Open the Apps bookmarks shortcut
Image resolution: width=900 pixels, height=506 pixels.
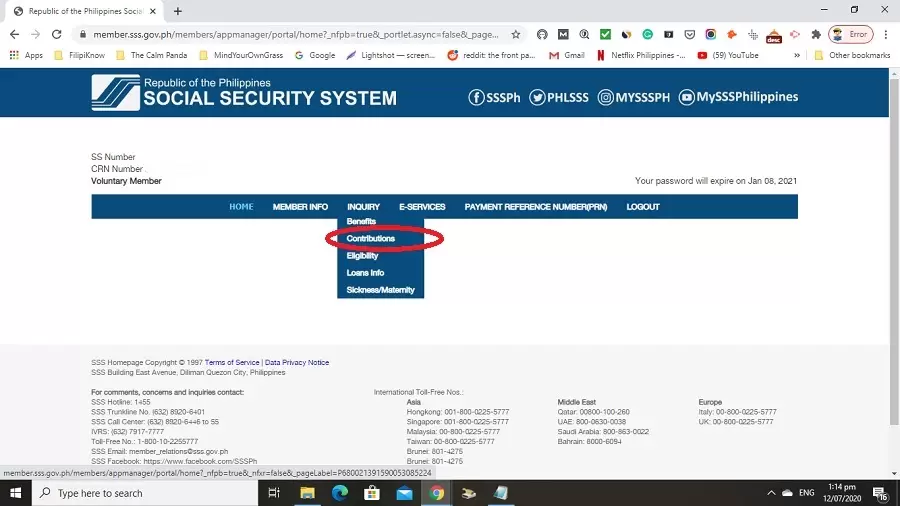coord(26,55)
